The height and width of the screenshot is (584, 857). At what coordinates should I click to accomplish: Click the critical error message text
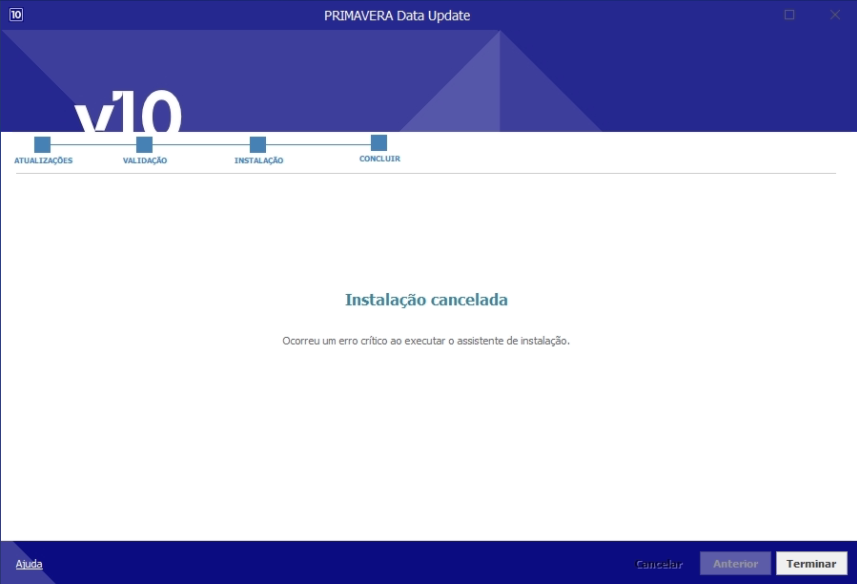pyautogui.click(x=426, y=341)
